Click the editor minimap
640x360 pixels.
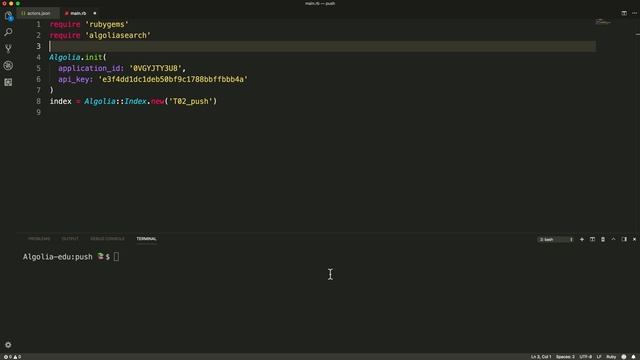[603, 22]
